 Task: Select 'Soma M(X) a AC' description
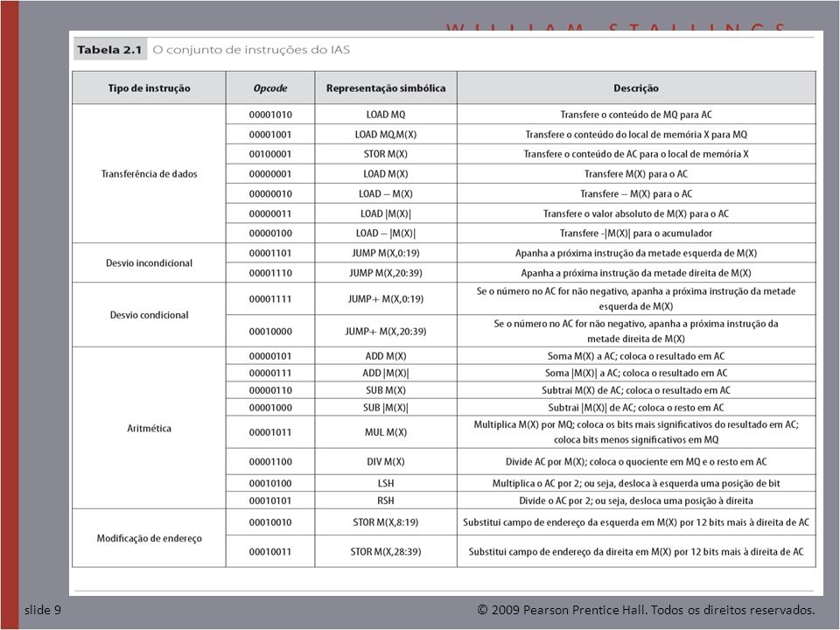tap(636, 356)
